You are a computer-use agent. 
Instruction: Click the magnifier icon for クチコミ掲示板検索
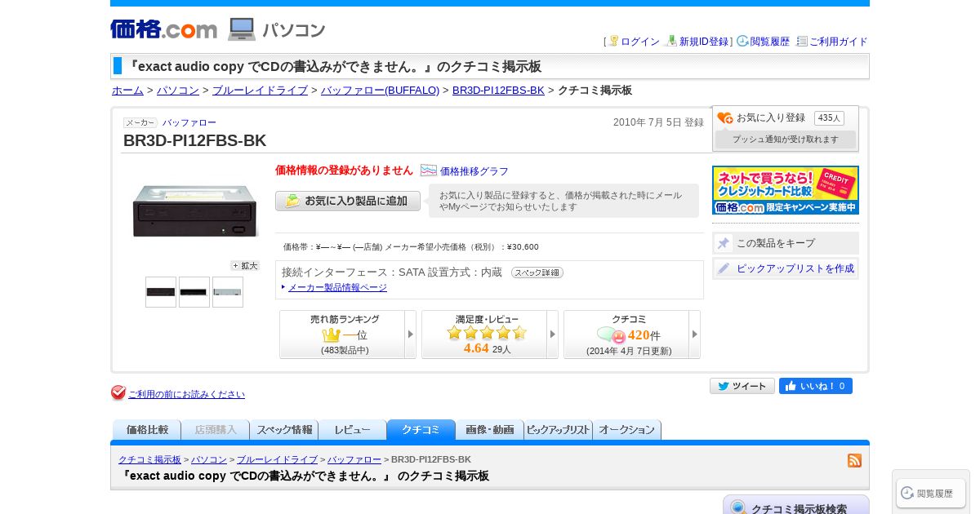coord(738,507)
